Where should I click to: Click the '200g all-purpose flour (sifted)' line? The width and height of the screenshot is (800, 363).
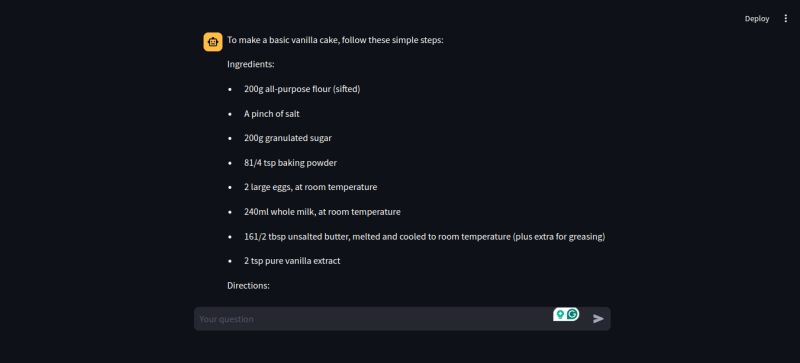302,89
